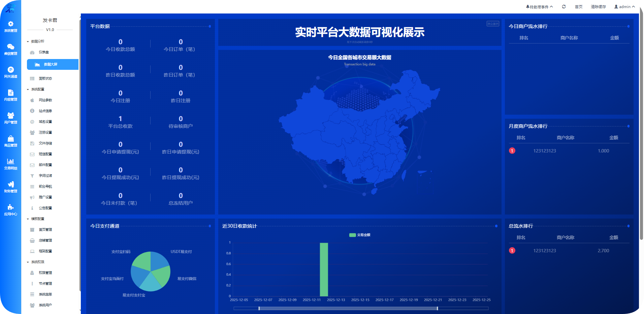Toggle the 交易金额 chart legend
The width and height of the screenshot is (644, 314).
point(360,234)
